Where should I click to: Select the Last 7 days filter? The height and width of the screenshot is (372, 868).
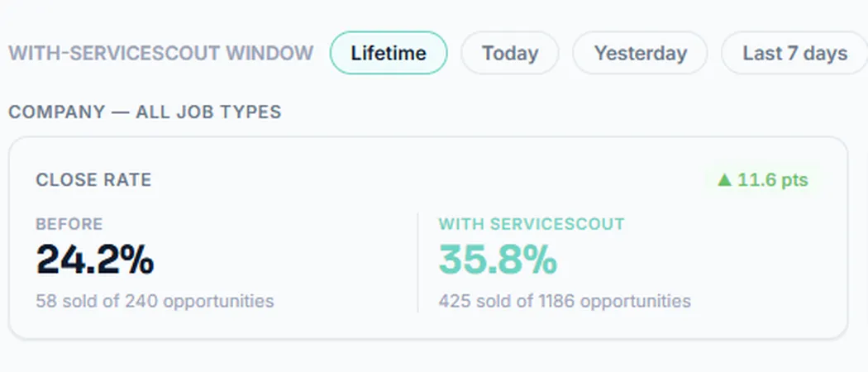tap(795, 53)
